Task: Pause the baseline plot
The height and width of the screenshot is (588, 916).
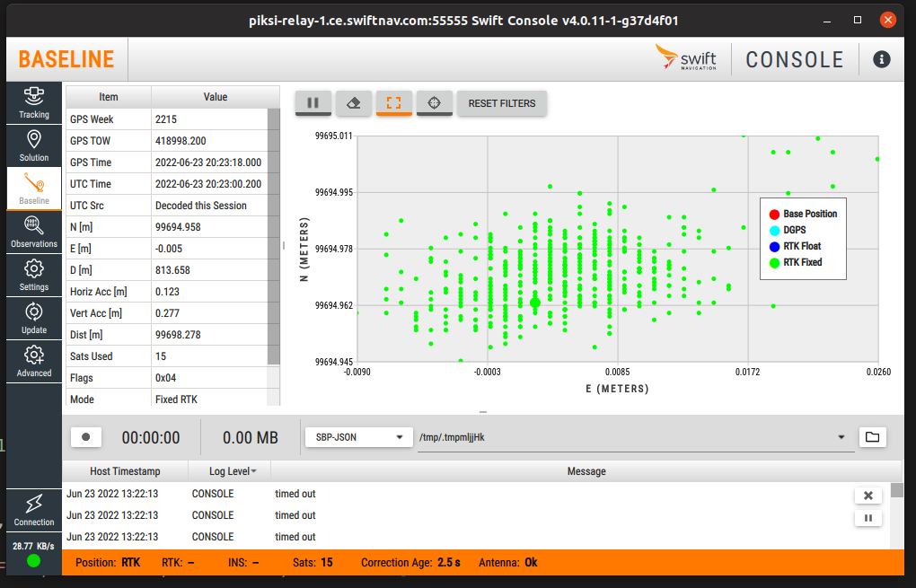Action: tap(313, 103)
